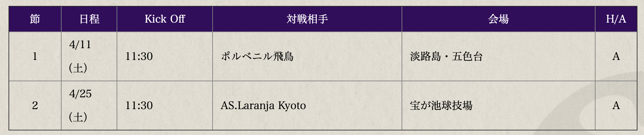Viewport: 644px width, 135px height.
Task: Click venue 淡路島・五色台
Action: (446, 56)
